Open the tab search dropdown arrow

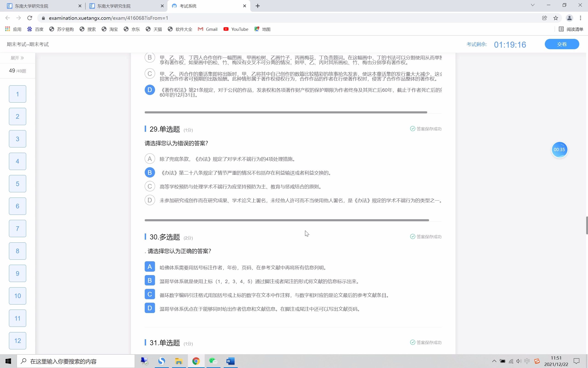point(533,5)
